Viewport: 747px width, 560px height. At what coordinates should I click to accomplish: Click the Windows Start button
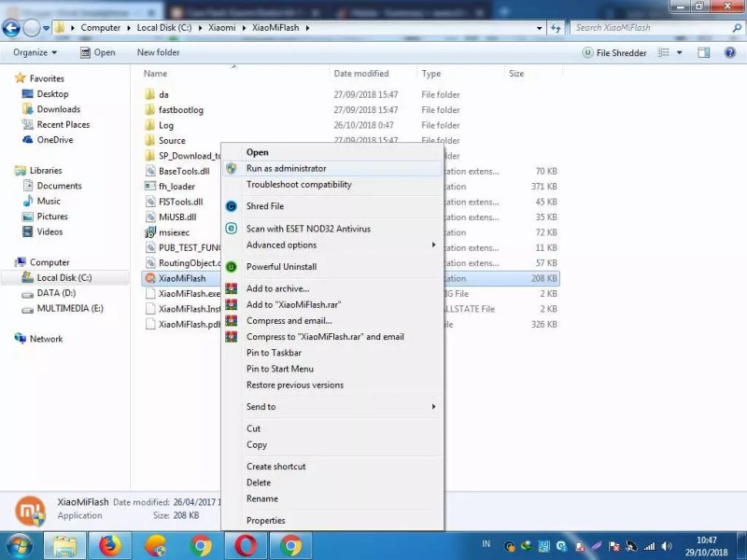pyautogui.click(x=19, y=546)
